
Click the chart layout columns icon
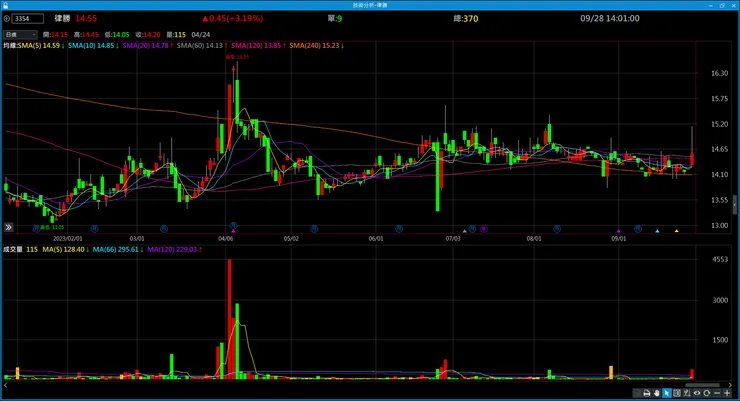(x=677, y=393)
